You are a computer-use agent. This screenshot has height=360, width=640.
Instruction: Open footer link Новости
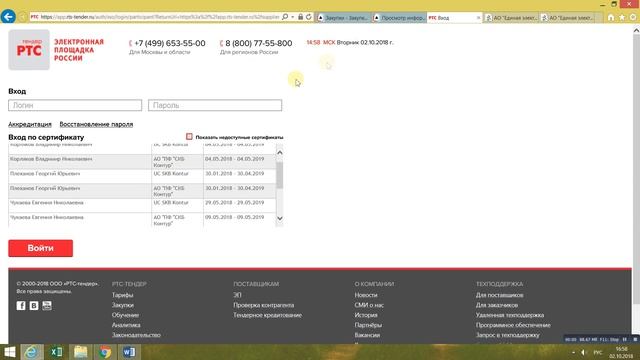coord(366,295)
